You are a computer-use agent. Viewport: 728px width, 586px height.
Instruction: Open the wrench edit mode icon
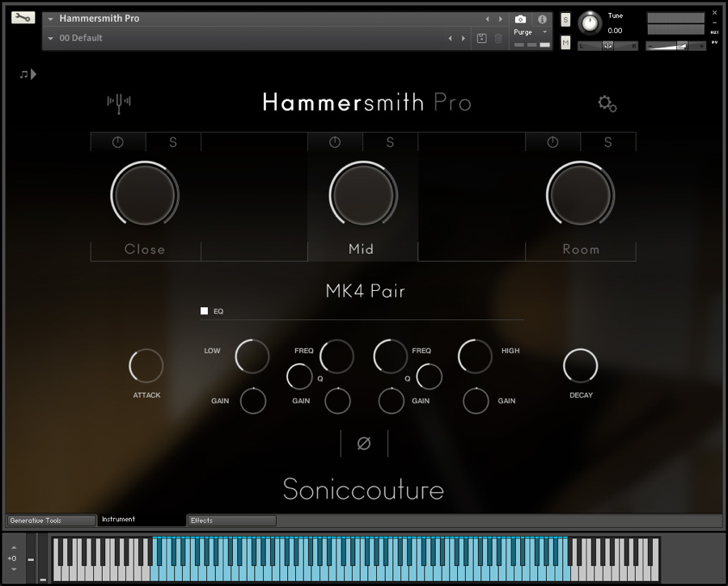pyautogui.click(x=23, y=18)
